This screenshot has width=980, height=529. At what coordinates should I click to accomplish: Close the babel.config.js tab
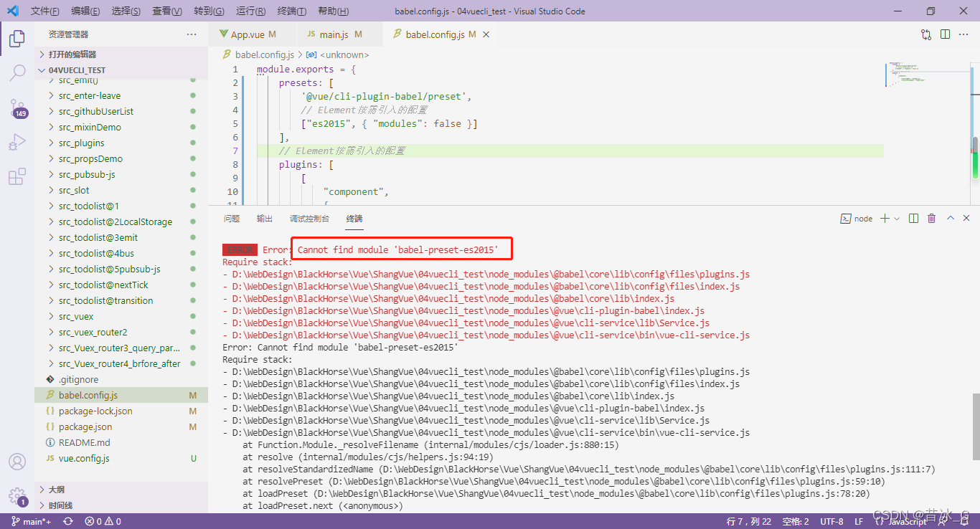click(486, 34)
